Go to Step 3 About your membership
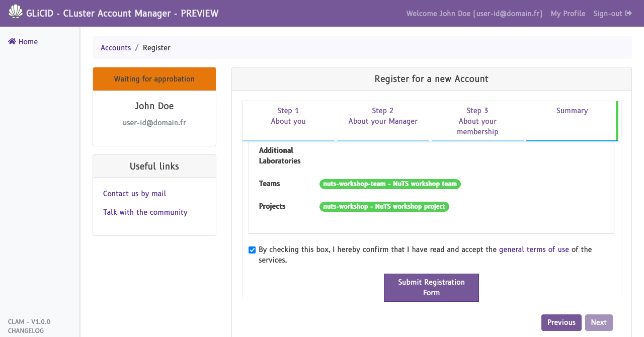644x337 pixels. pyautogui.click(x=477, y=121)
